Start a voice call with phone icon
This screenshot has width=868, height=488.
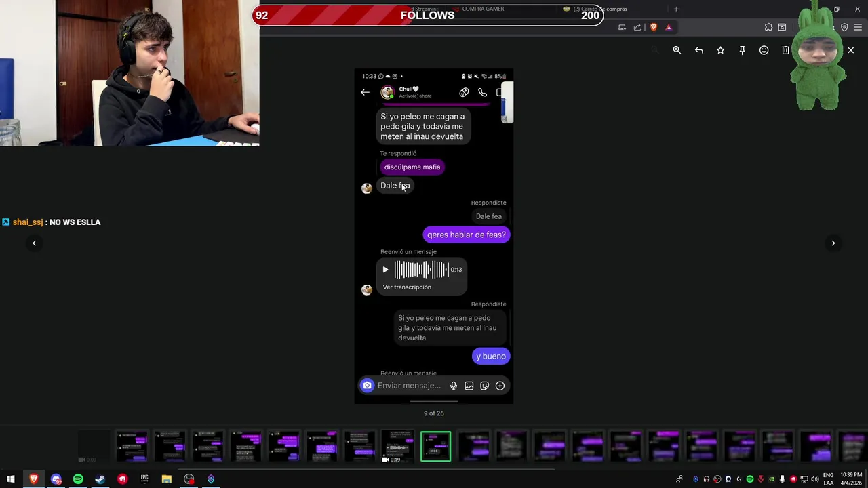click(x=482, y=92)
